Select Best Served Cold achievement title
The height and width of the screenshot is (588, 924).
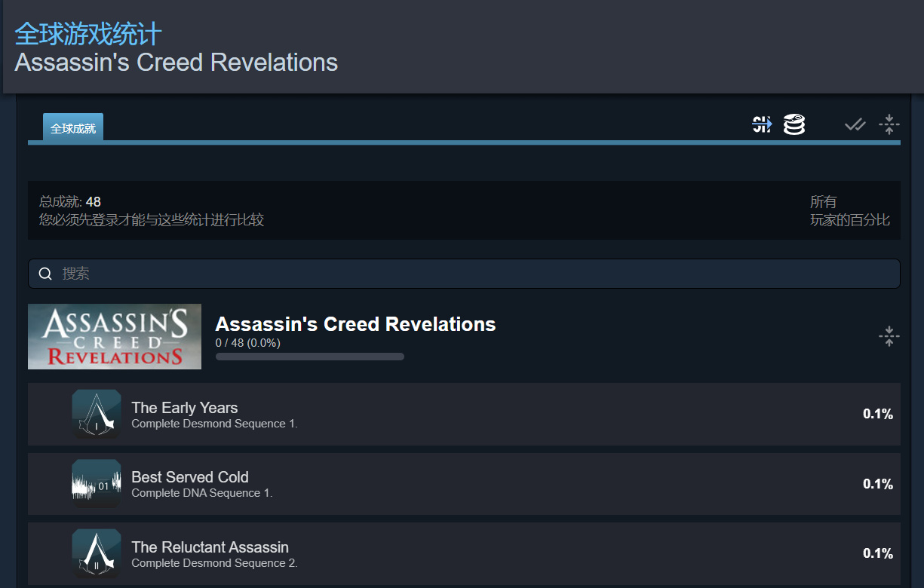(x=189, y=477)
